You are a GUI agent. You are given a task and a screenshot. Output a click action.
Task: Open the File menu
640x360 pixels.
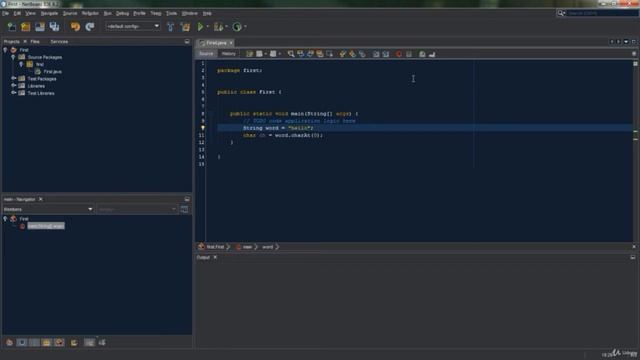tap(5, 13)
